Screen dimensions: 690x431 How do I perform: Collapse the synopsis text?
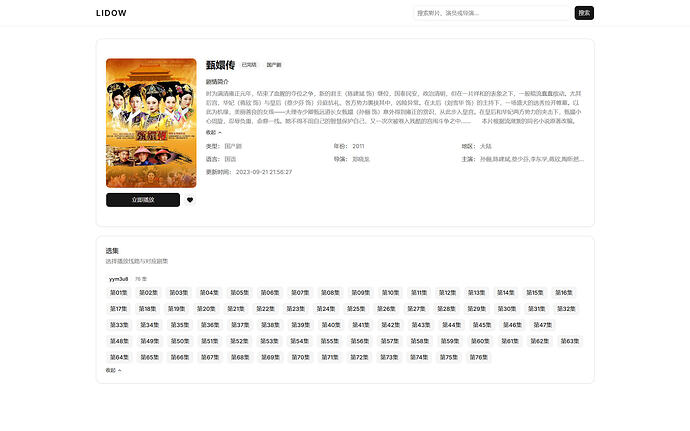pyautogui.click(x=213, y=132)
